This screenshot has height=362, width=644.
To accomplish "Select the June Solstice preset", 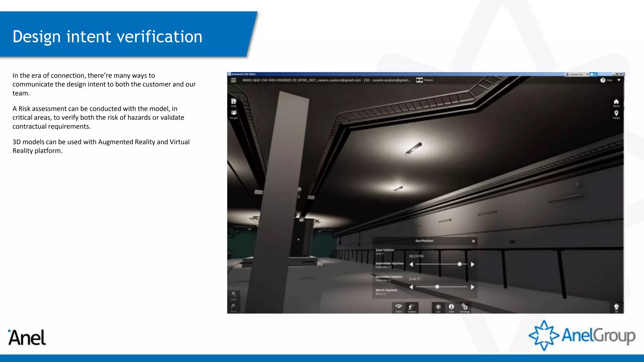I will pyautogui.click(x=385, y=251).
